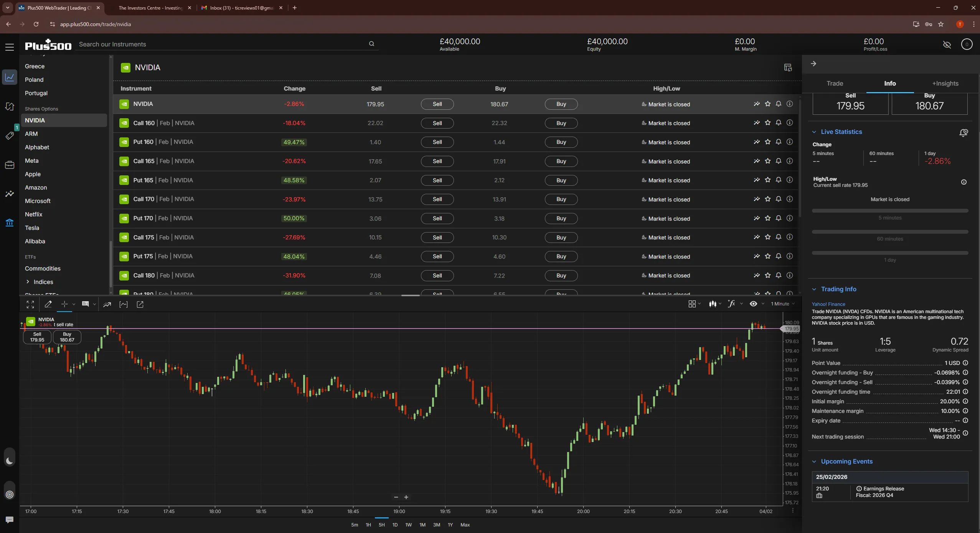Open the trend line chart tool

coord(107,304)
